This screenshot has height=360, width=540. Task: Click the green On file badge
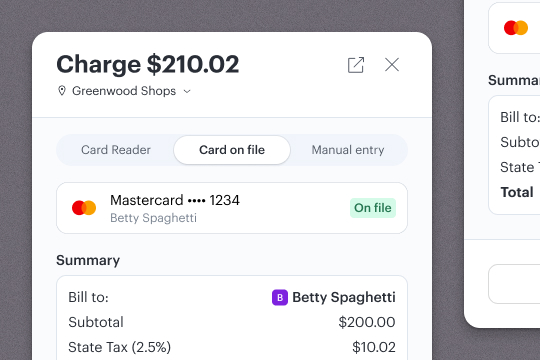(373, 208)
